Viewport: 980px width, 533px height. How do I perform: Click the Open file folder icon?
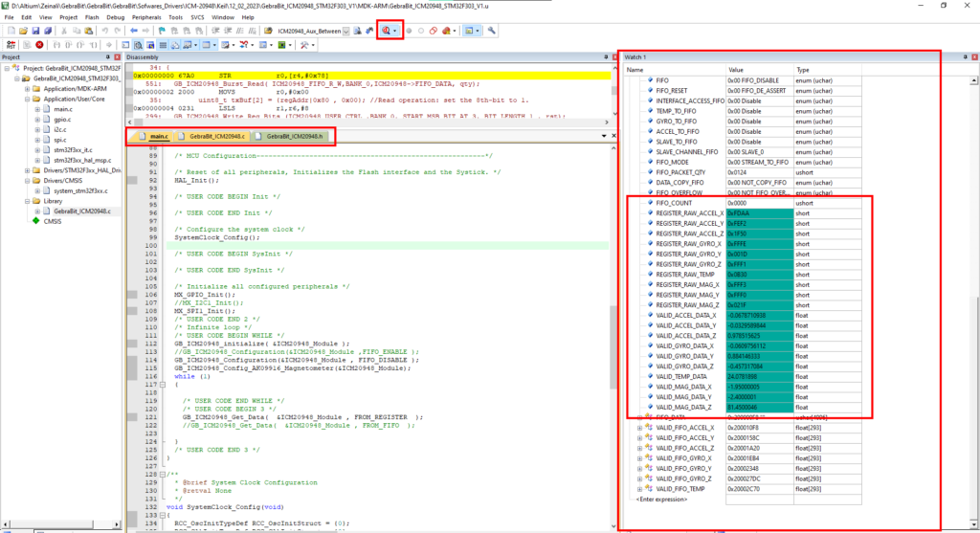pyautogui.click(x=23, y=31)
